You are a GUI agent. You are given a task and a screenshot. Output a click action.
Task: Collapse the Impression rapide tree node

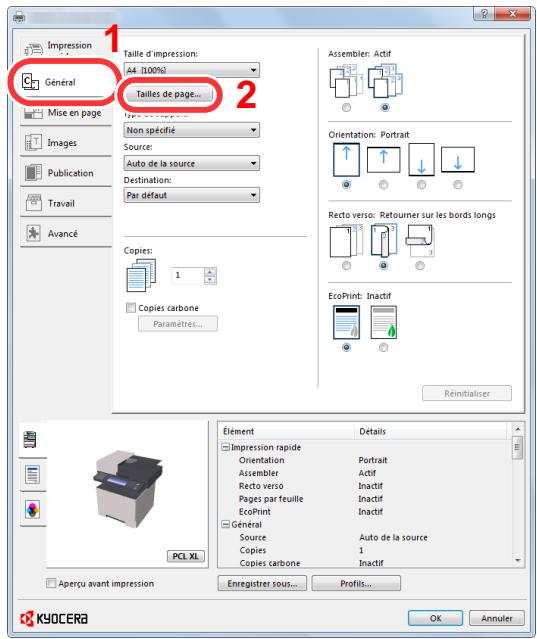(225, 447)
